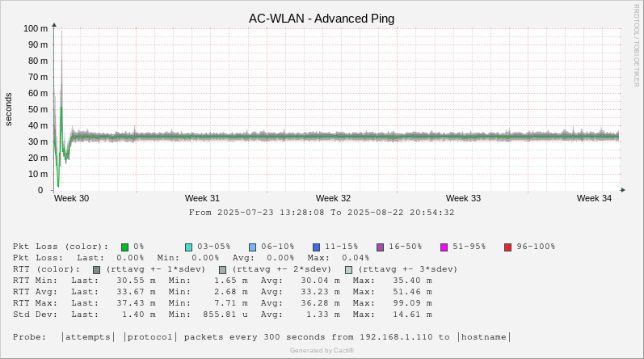Viewport: 644px width, 359px height.
Task: Click the purple 16-50% packet loss swatch
Action: (381, 247)
